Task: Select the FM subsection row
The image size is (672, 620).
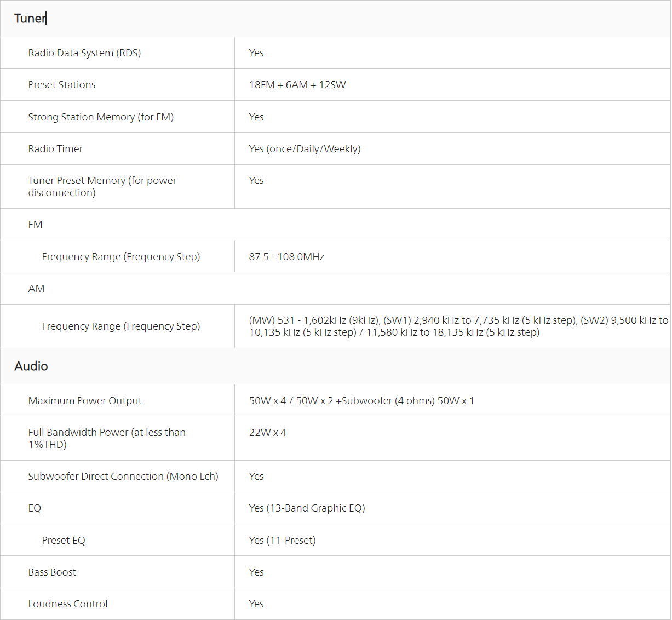Action: click(x=36, y=225)
